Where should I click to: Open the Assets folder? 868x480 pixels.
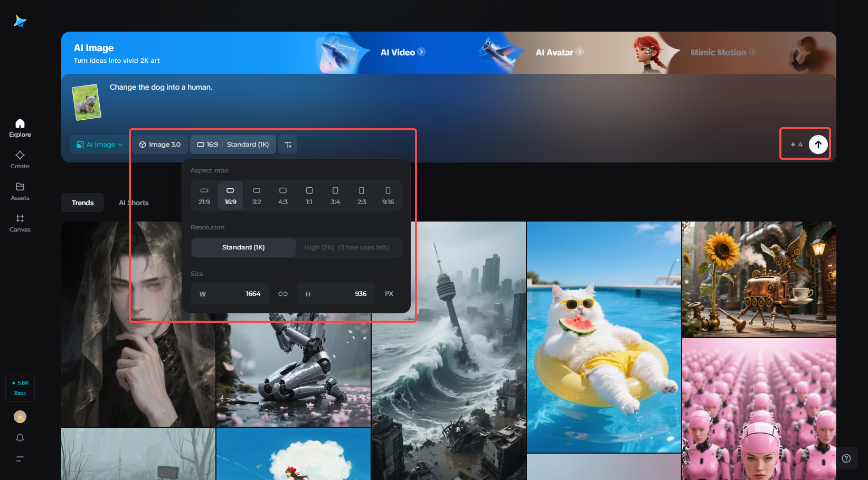point(20,191)
